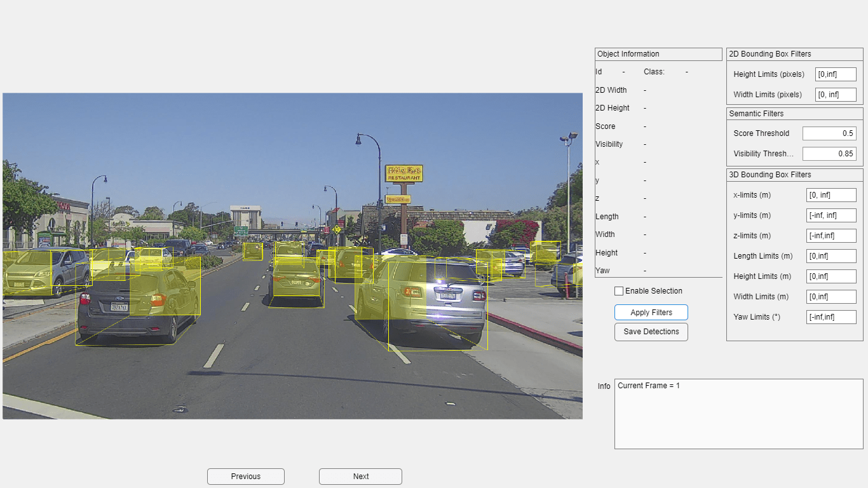Tick the Enable Selection checkbox
The height and width of the screenshot is (488, 868).
click(619, 291)
